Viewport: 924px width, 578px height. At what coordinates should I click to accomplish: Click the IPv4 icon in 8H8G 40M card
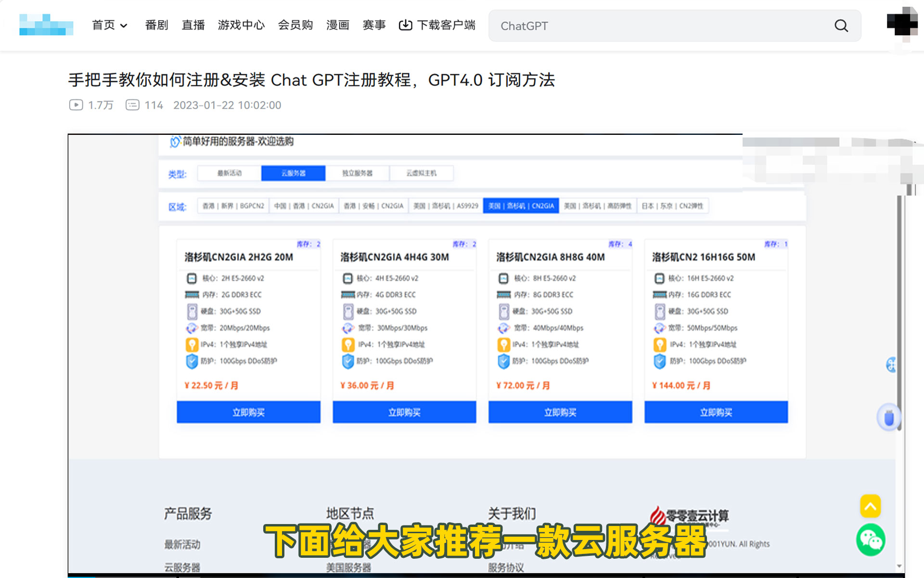(503, 344)
